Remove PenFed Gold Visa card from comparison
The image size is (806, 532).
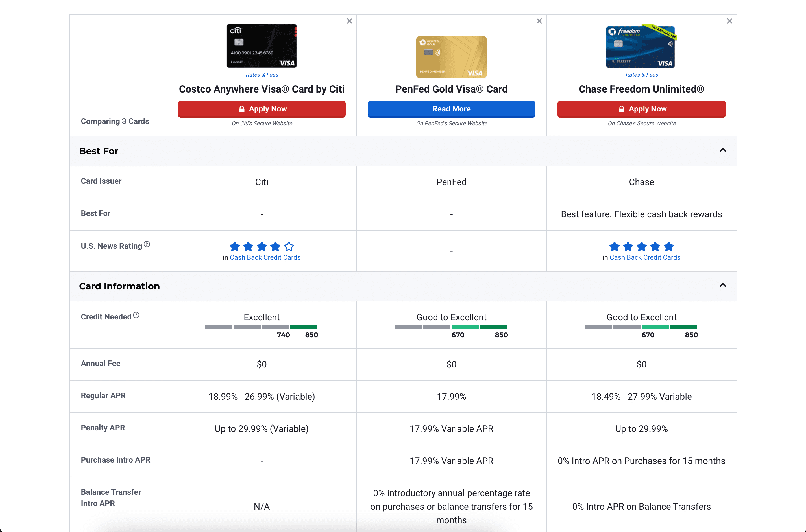539,21
